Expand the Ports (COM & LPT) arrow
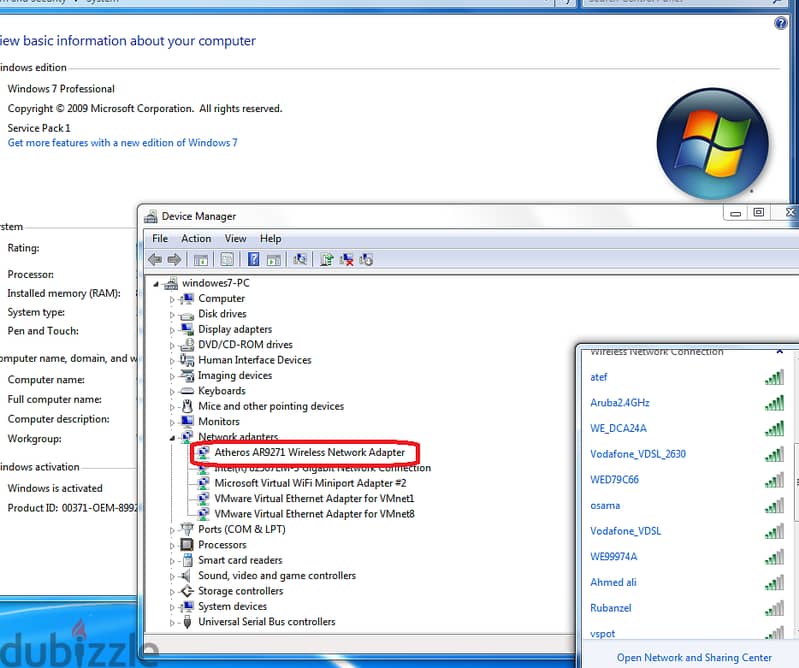799x668 pixels. [172, 530]
